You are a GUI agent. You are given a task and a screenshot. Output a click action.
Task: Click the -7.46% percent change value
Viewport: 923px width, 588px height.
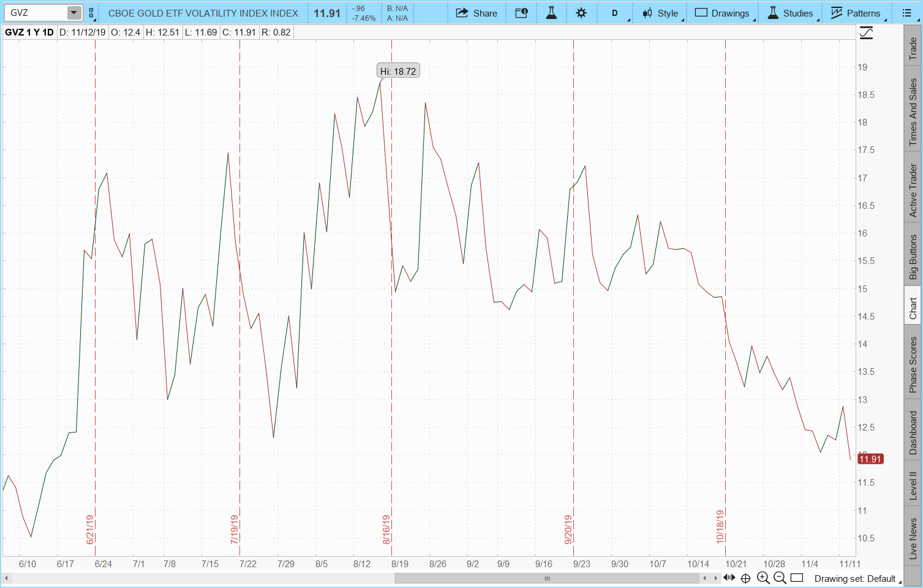[364, 18]
